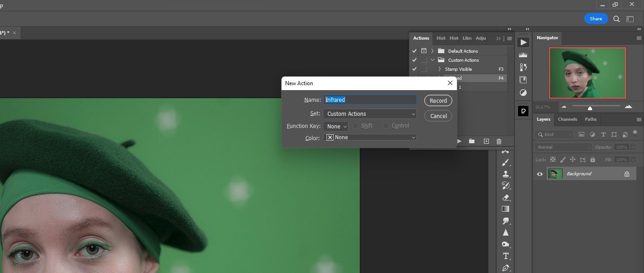The image size is (644, 273).
Task: Click the Actions panel delete trash icon
Action: (x=499, y=141)
